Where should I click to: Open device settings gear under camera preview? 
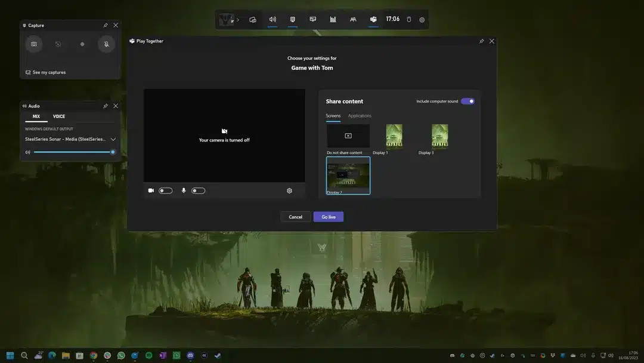pyautogui.click(x=289, y=190)
